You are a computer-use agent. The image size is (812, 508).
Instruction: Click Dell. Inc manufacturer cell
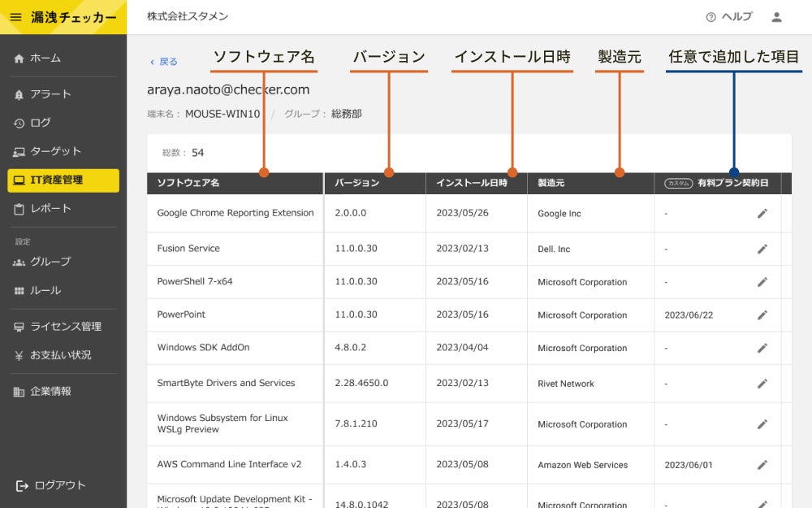(x=554, y=250)
